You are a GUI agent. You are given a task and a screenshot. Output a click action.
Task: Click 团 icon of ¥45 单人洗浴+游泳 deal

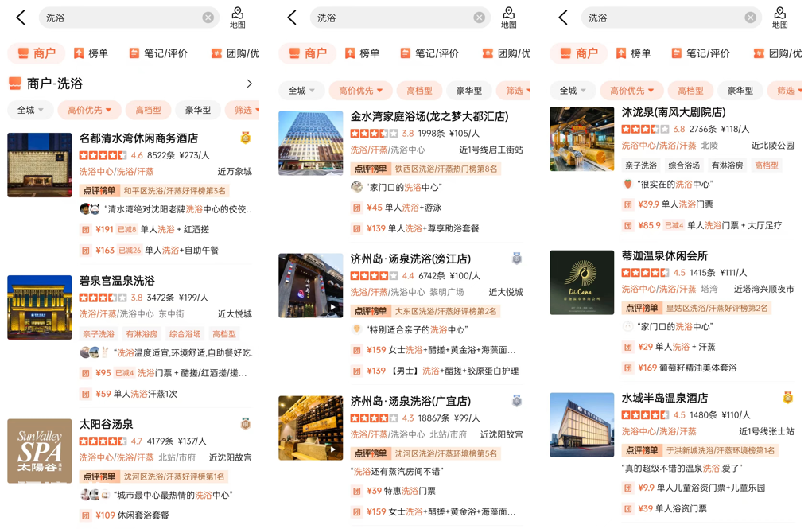click(x=357, y=208)
